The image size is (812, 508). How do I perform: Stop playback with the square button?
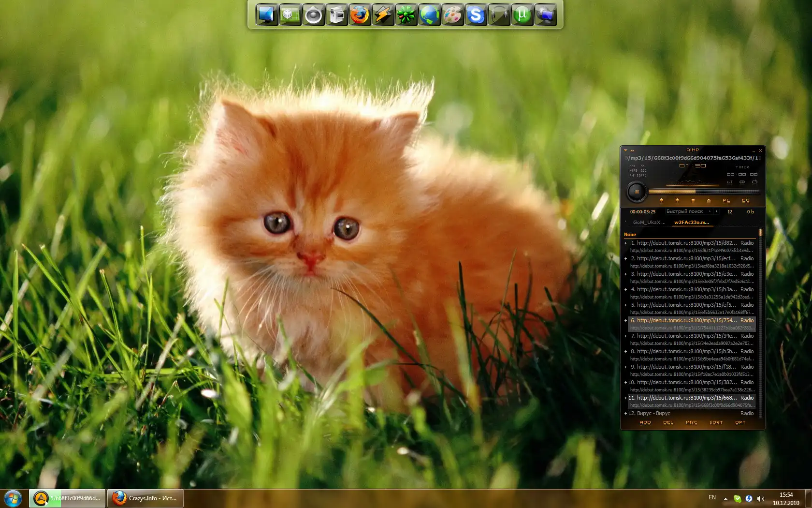click(693, 200)
